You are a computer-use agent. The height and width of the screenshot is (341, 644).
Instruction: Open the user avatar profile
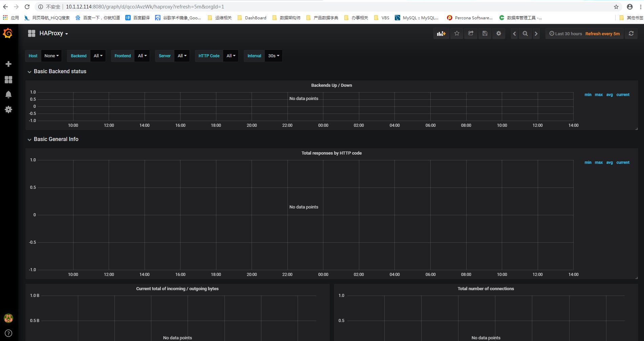(8, 318)
